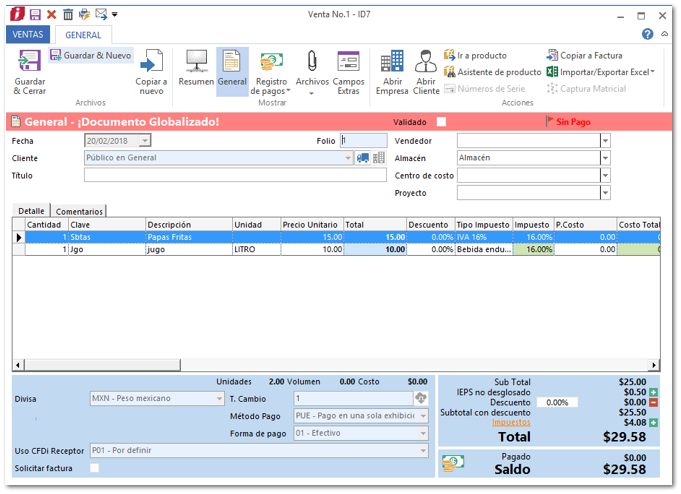Viewport: 681px width, 494px height.
Task: Click the Abrir Empresa building icon
Action: tap(392, 62)
